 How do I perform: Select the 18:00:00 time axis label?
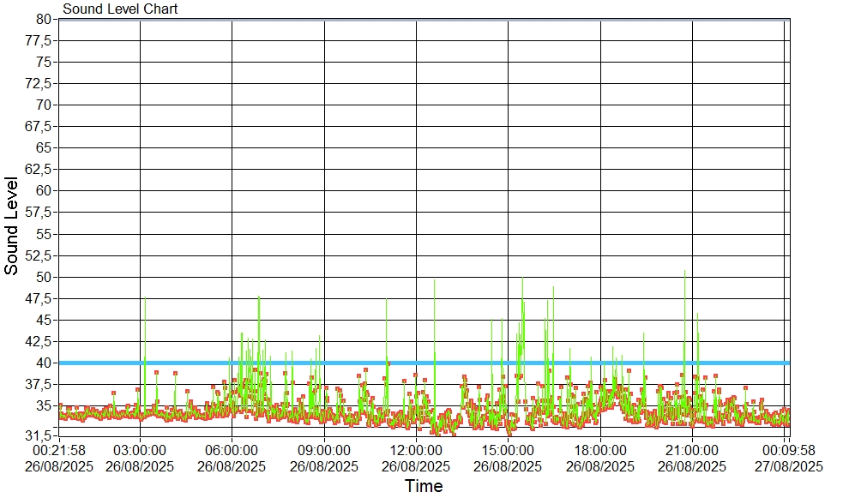[600, 450]
